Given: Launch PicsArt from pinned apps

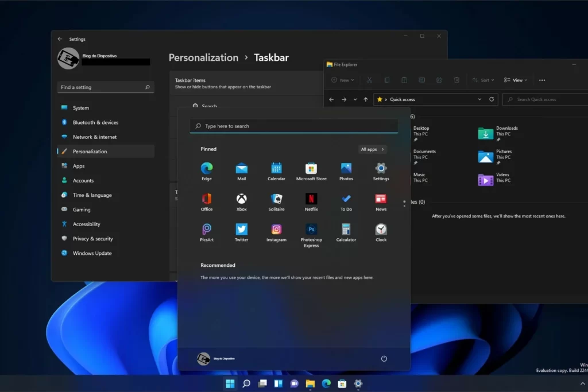Looking at the screenshot, I should tap(207, 232).
